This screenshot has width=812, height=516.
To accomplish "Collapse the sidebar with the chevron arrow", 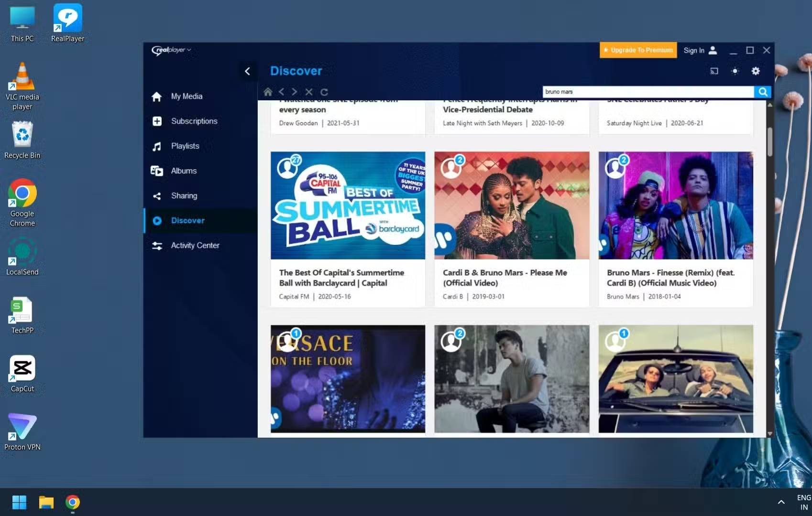I will (x=247, y=71).
